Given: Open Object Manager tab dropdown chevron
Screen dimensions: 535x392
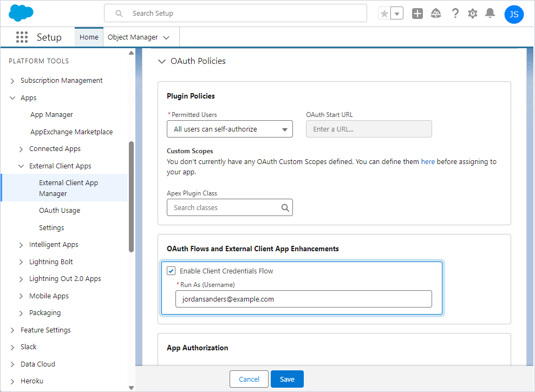Looking at the screenshot, I should [166, 37].
